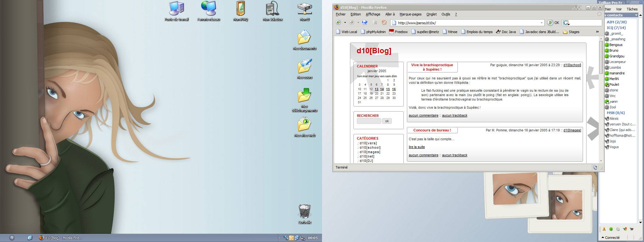Open the Forward history dropdown arrow
This screenshot has height=242, width=644.
[x=358, y=23]
